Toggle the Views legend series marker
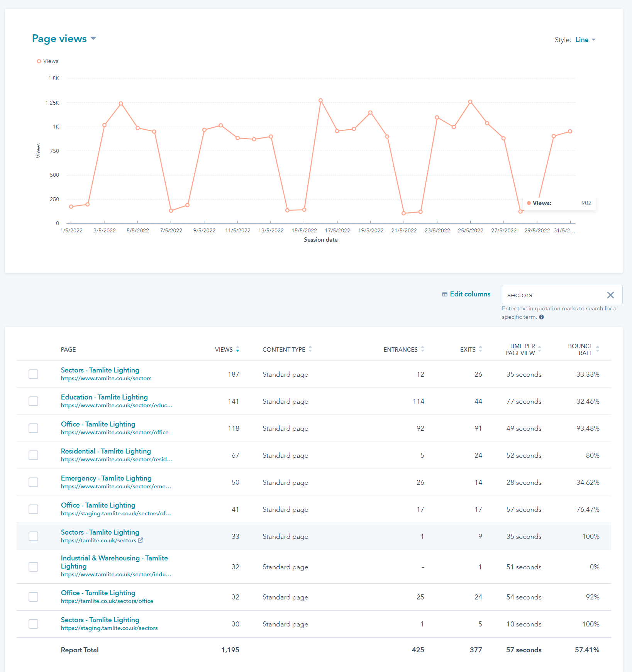Image resolution: width=632 pixels, height=672 pixels. [39, 61]
